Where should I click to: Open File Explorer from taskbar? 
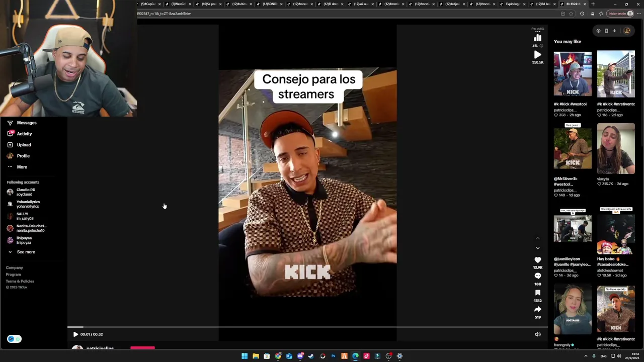tap(256, 356)
